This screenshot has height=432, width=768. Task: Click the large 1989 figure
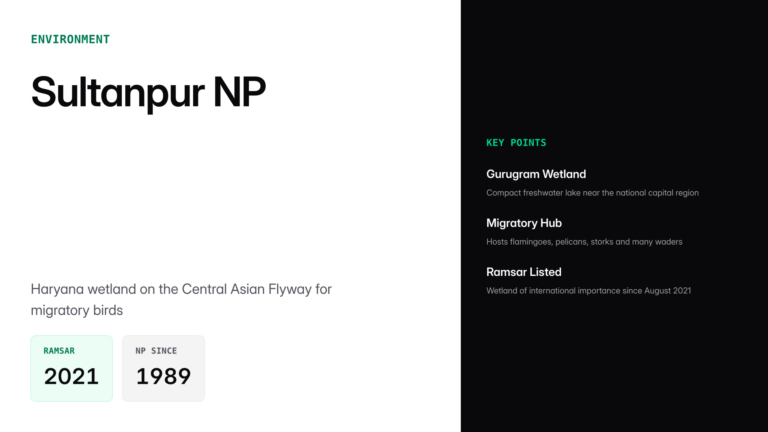point(163,377)
